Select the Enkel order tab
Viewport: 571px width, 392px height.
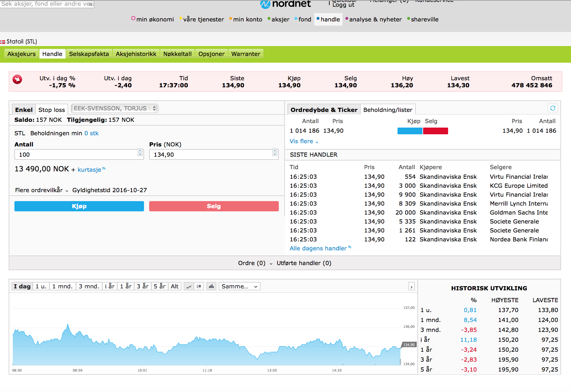click(x=24, y=110)
